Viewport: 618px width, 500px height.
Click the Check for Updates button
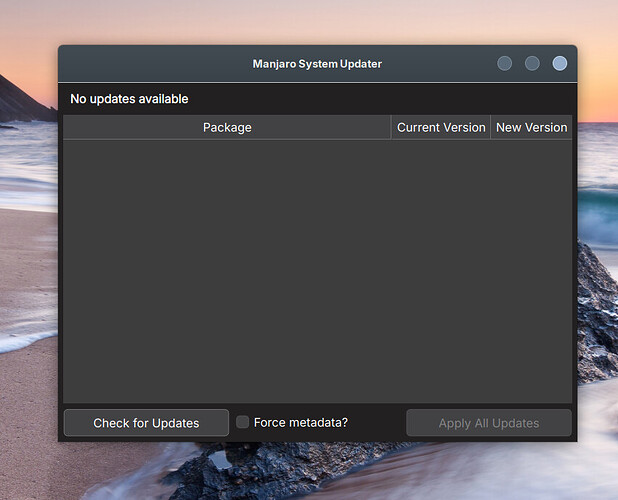(x=146, y=423)
